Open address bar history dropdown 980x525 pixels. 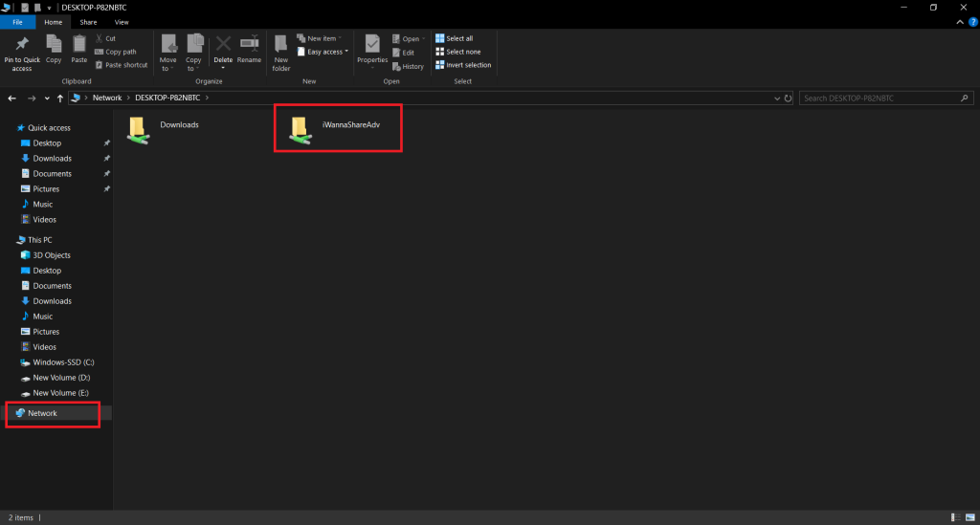[x=777, y=98]
